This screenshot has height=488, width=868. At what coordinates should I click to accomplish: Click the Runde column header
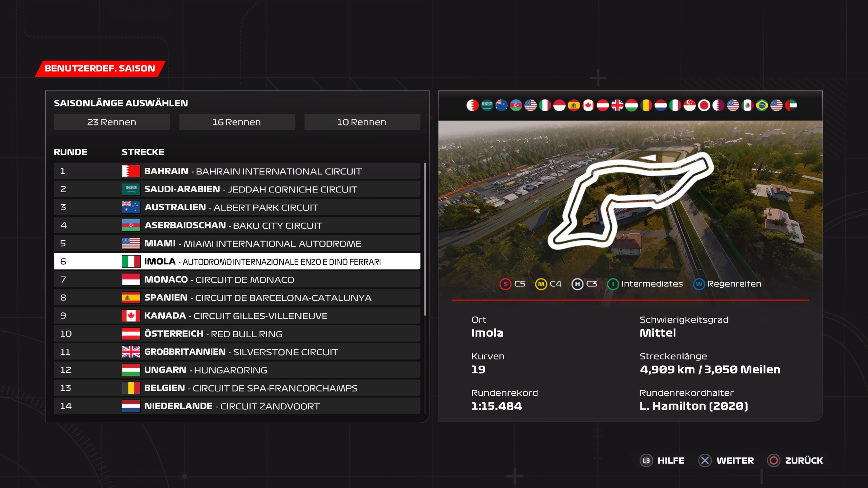point(71,152)
